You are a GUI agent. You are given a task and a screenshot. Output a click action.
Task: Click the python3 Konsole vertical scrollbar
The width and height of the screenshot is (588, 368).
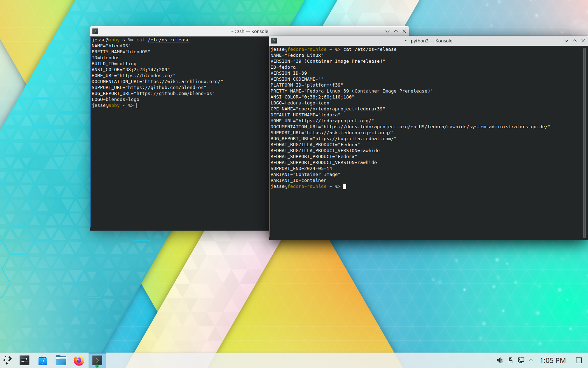click(x=584, y=143)
